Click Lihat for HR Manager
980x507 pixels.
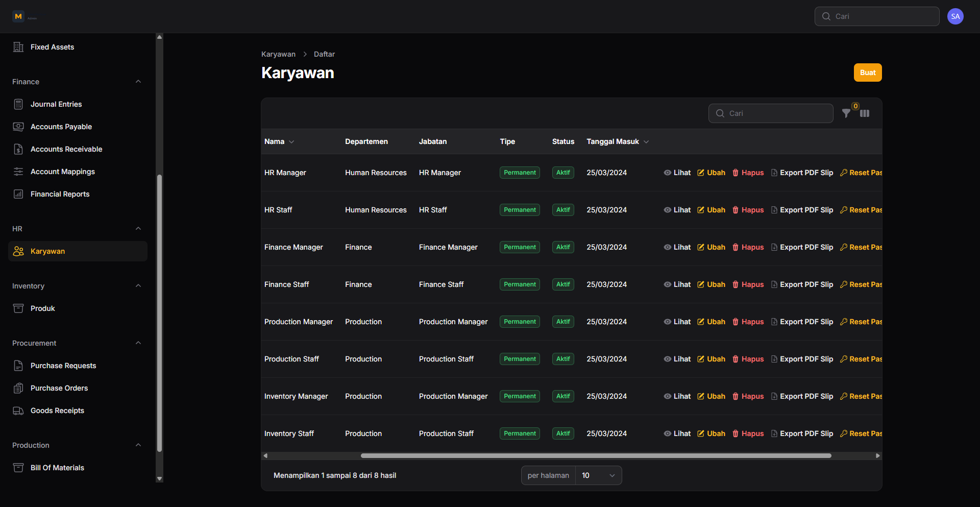[677, 173]
